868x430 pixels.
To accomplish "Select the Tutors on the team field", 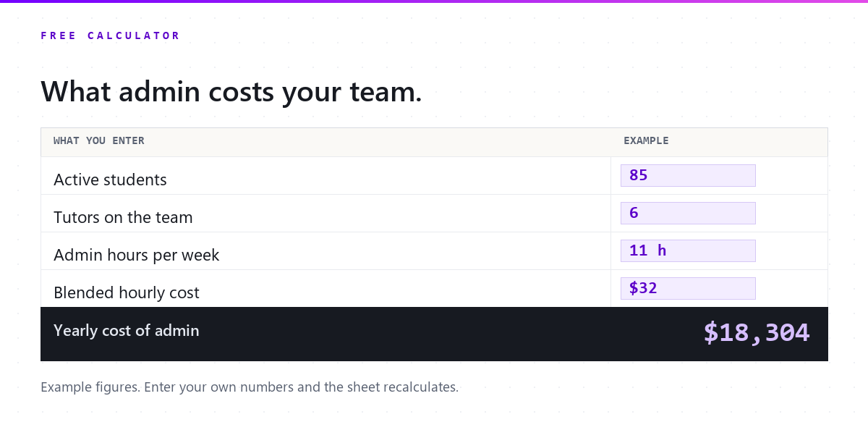I will (688, 213).
